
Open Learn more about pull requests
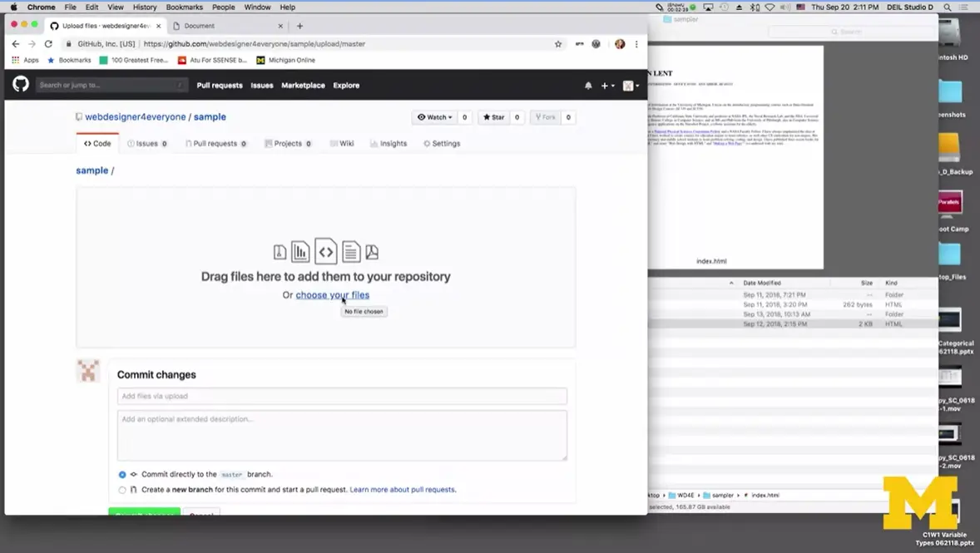(x=402, y=489)
